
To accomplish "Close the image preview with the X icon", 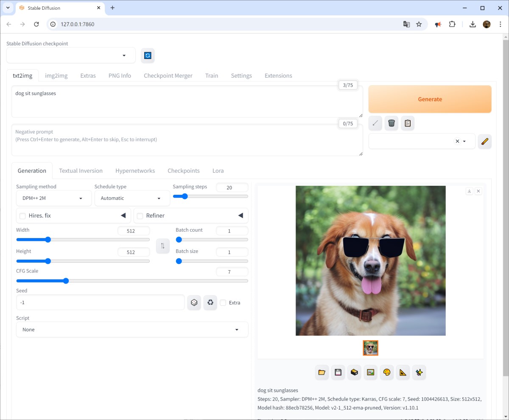I will point(478,191).
